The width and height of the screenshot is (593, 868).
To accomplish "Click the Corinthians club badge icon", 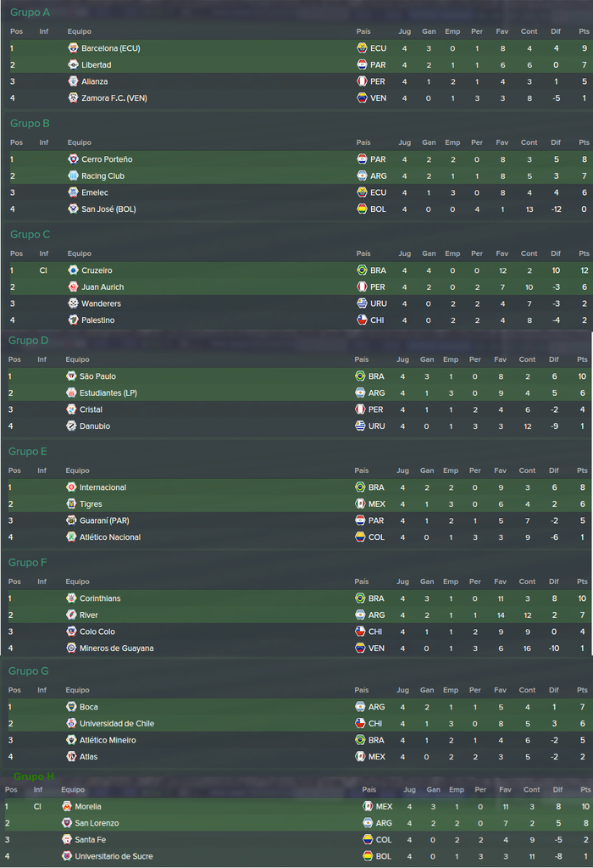I will tap(71, 598).
